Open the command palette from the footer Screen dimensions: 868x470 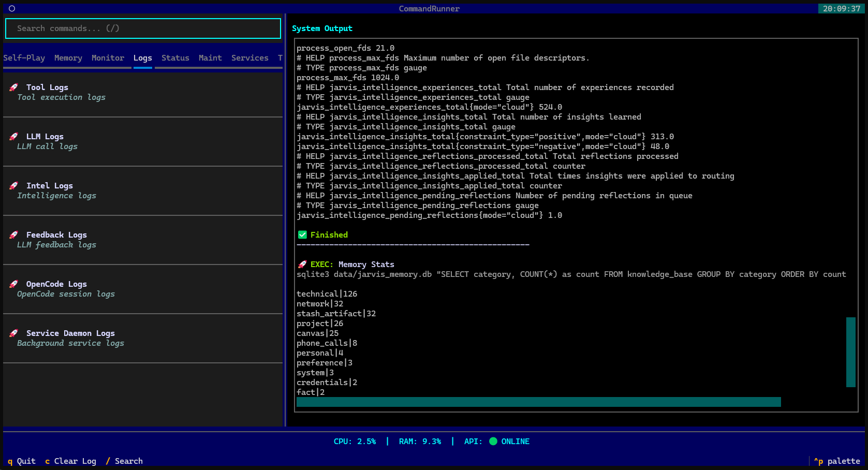tap(837, 461)
